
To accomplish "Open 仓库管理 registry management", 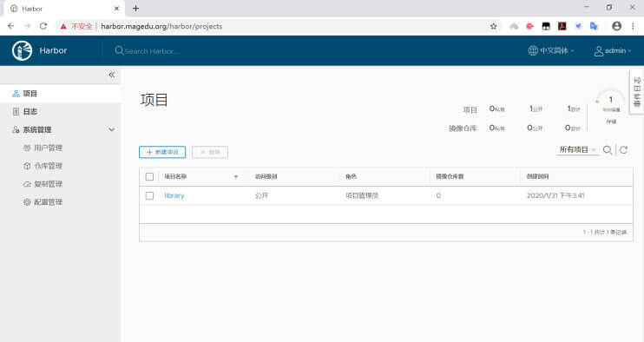I will (x=48, y=166).
